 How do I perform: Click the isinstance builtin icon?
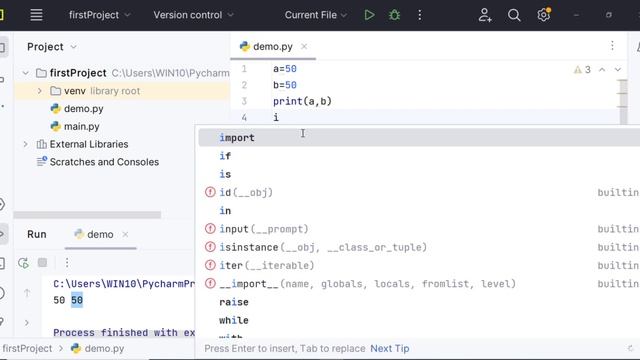pos(210,247)
